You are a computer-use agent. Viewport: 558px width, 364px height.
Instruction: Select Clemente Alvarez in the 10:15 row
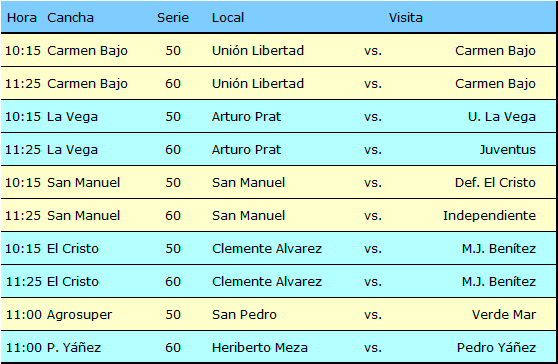[x=267, y=248]
